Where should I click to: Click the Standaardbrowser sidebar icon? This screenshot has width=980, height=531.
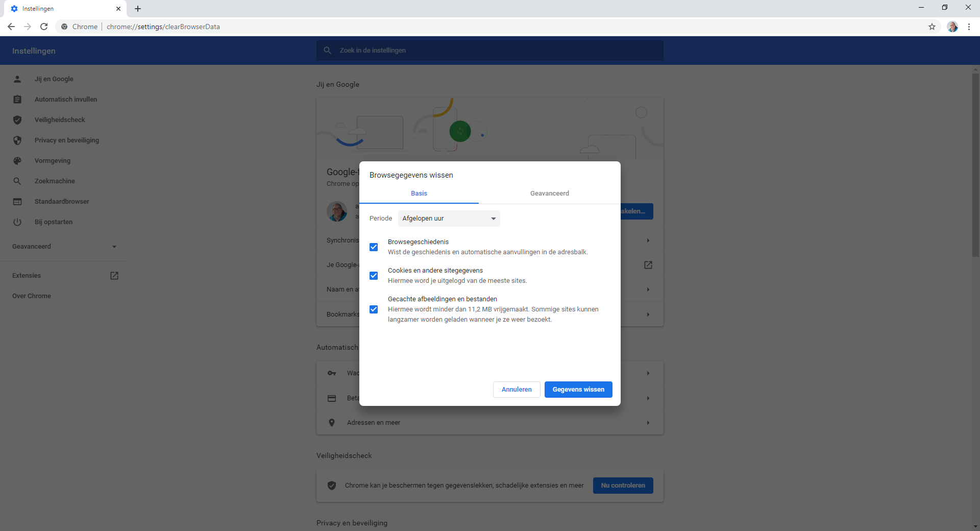click(17, 201)
